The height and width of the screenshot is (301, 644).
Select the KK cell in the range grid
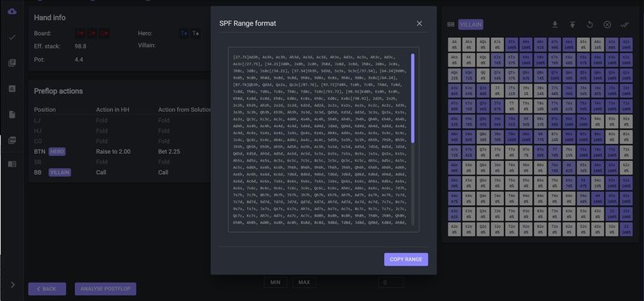(469, 60)
